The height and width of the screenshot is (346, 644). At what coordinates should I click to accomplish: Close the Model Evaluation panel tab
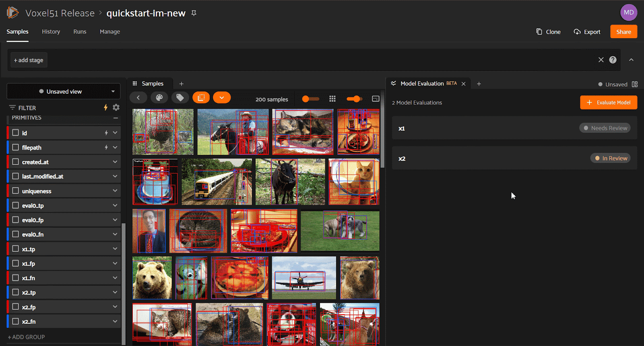click(464, 84)
